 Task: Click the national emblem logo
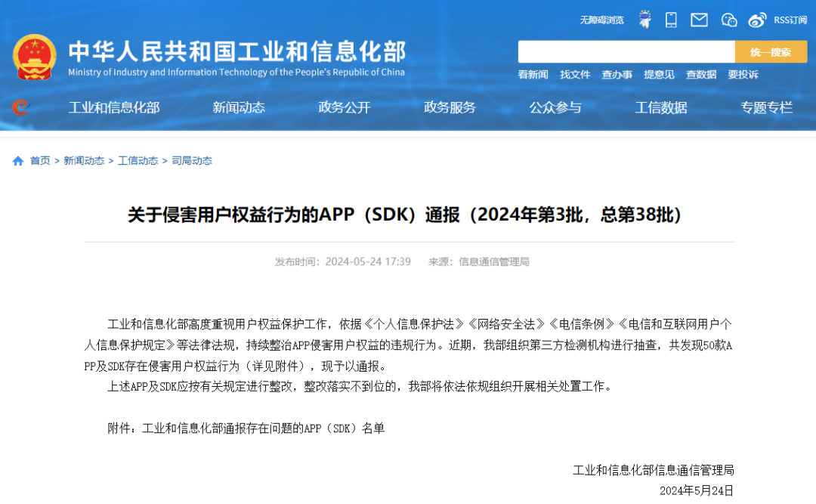(x=34, y=57)
